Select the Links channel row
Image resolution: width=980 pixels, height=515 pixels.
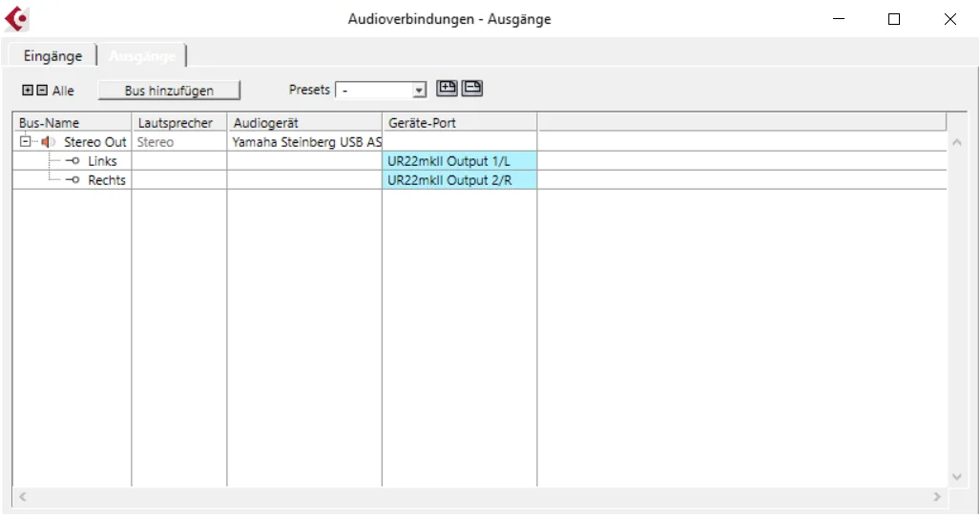[x=479, y=160]
